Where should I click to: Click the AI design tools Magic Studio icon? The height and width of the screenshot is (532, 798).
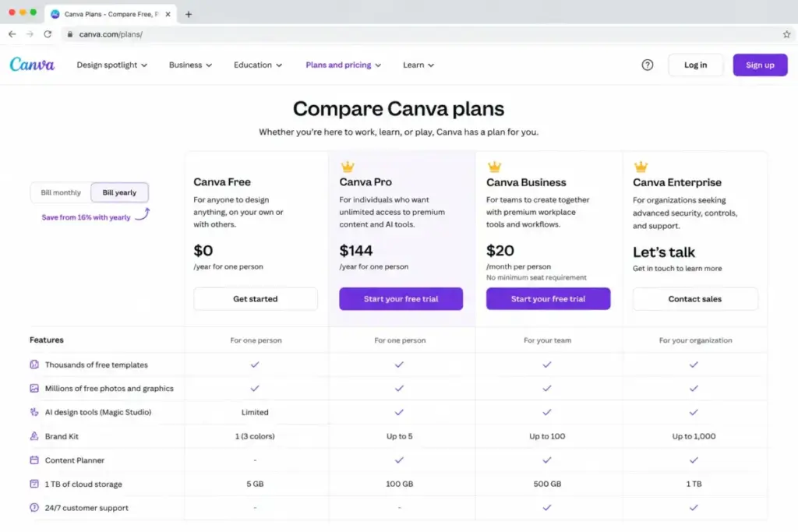point(34,412)
